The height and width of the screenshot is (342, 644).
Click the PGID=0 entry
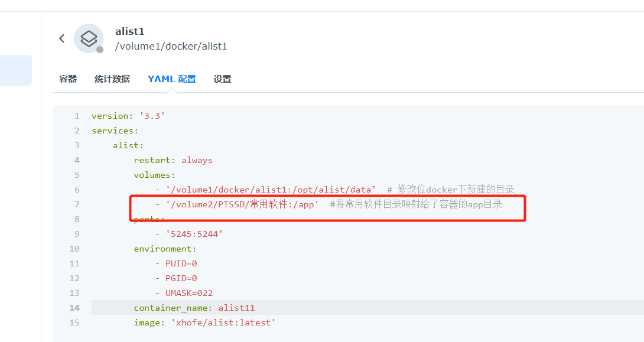[181, 278]
